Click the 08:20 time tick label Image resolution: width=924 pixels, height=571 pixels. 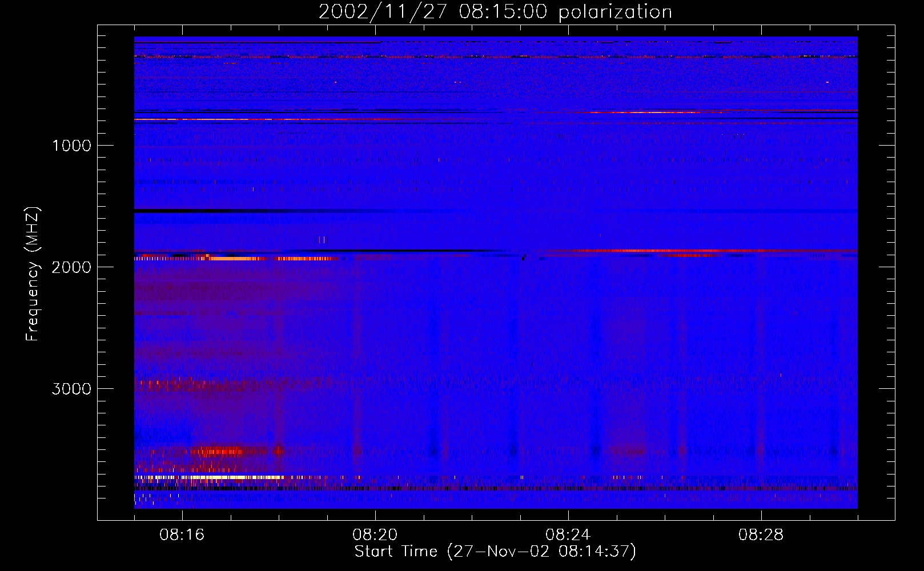coord(375,535)
